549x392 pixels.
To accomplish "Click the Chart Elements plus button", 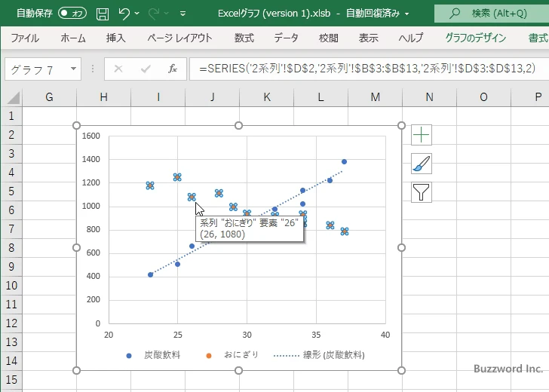I will [x=422, y=135].
